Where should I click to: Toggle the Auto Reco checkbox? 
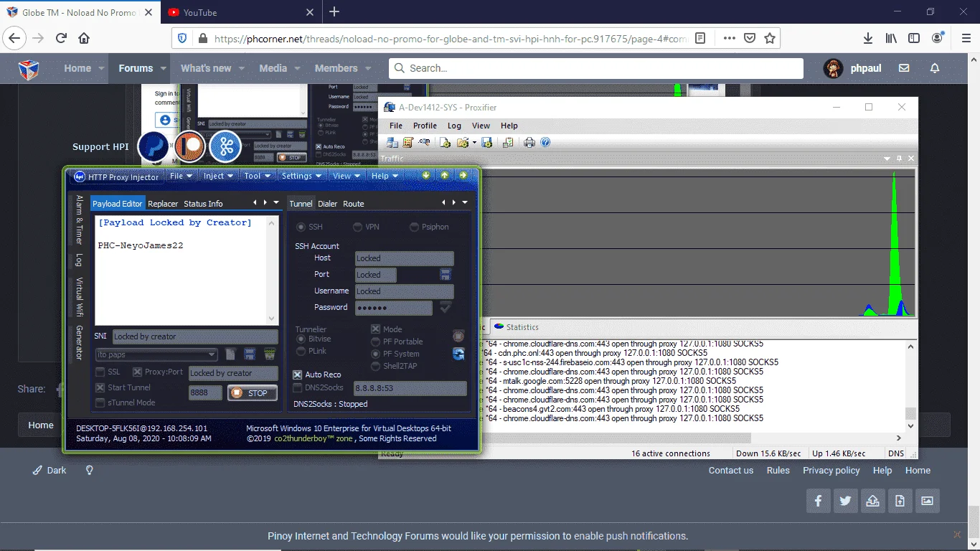(298, 375)
